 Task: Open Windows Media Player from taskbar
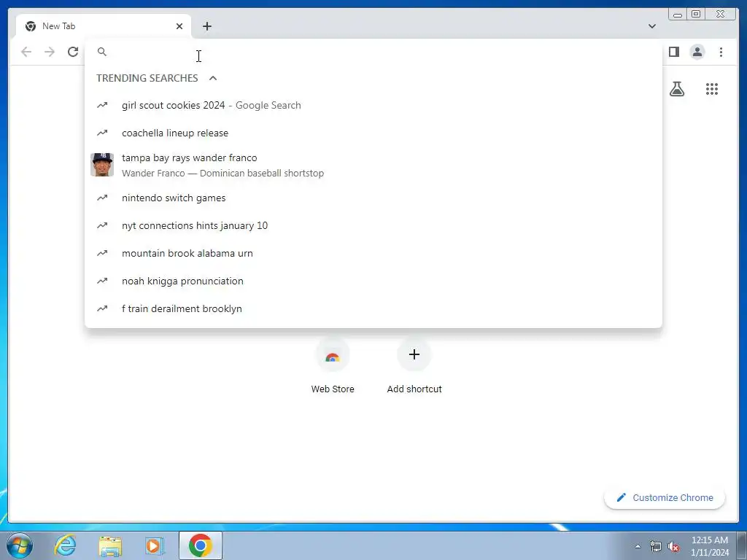click(x=155, y=545)
